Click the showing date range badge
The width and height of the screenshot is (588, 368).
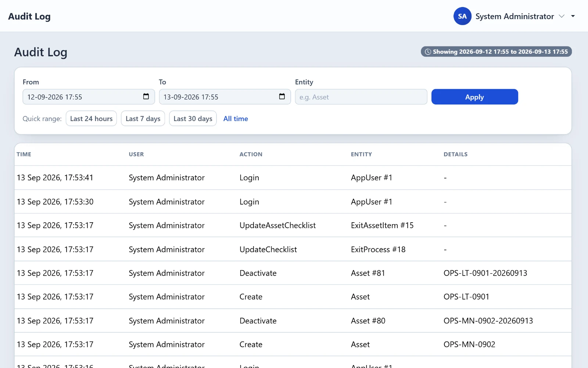point(496,52)
